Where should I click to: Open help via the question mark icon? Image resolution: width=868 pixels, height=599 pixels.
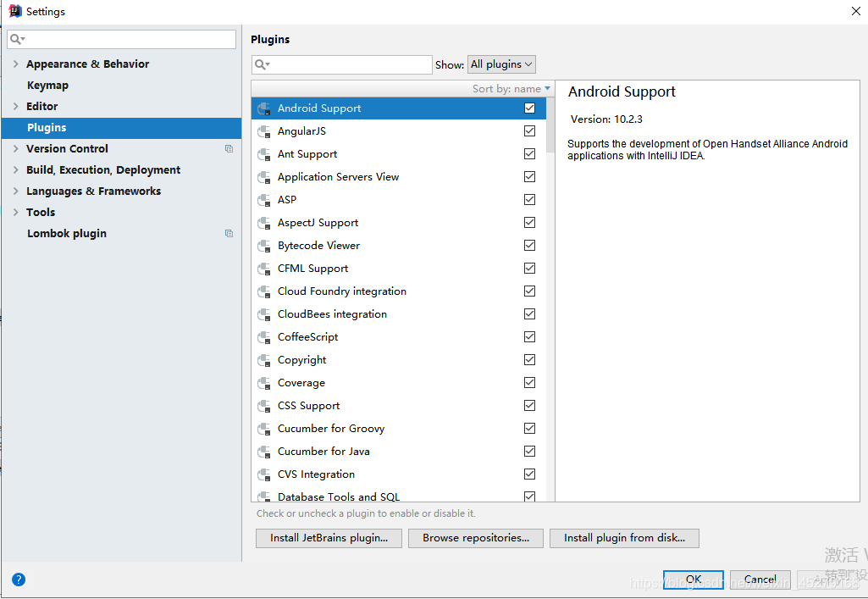click(19, 580)
